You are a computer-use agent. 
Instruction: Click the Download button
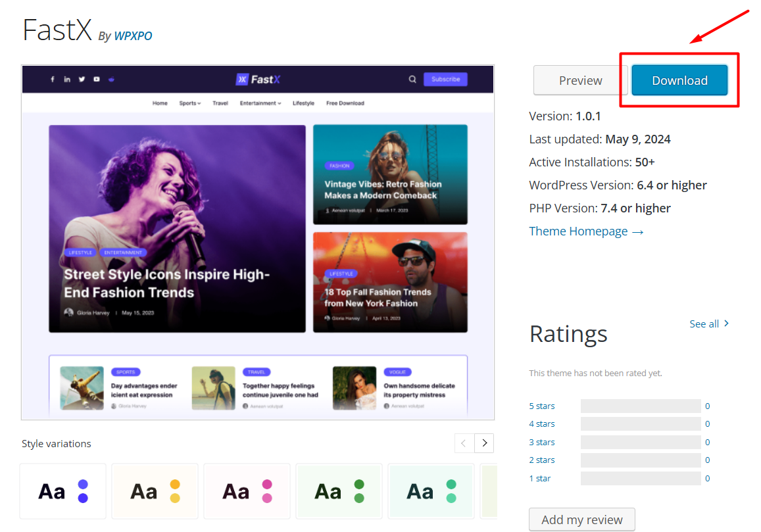pos(679,80)
